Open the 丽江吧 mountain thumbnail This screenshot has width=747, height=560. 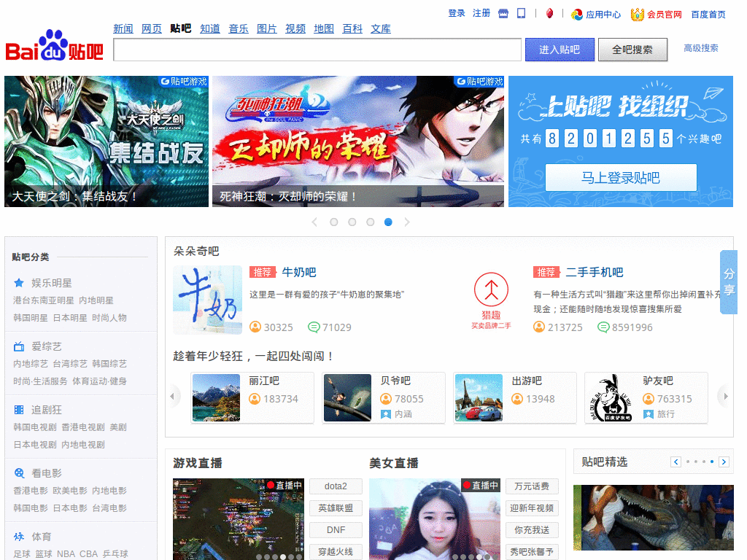[x=216, y=397]
